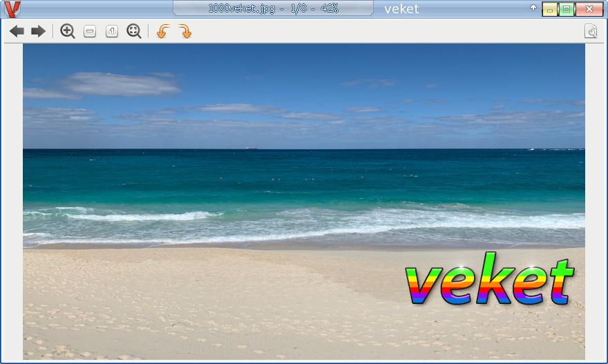This screenshot has width=608, height=364.
Task: Rotate image clockwise orange arrow
Action: (185, 31)
